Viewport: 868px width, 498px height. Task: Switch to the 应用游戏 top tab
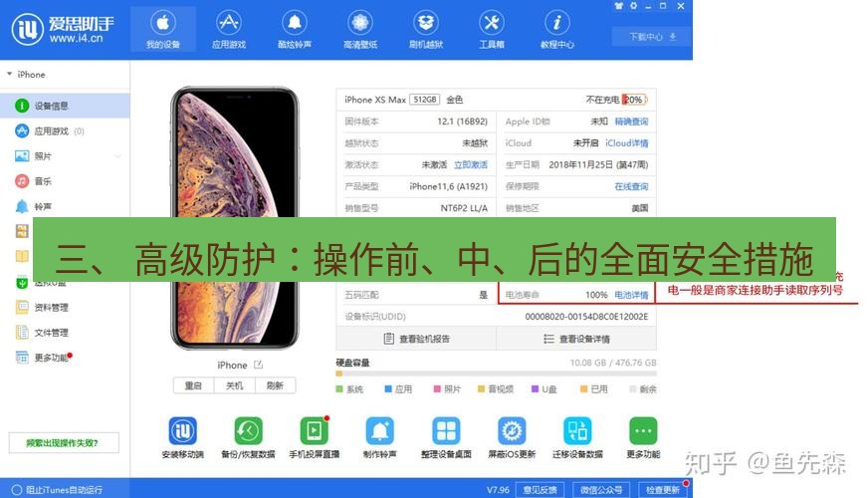pos(229,30)
